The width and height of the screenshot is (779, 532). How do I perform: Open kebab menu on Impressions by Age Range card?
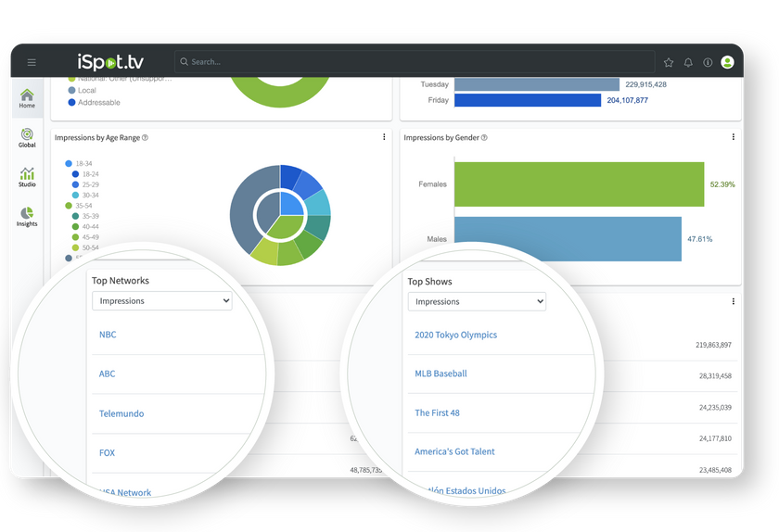point(384,137)
